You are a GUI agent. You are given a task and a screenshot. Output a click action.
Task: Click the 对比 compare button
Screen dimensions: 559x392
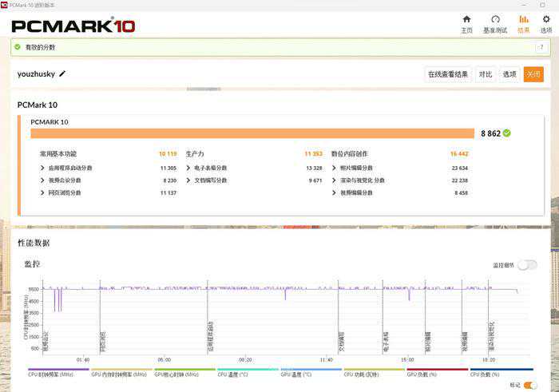(486, 74)
